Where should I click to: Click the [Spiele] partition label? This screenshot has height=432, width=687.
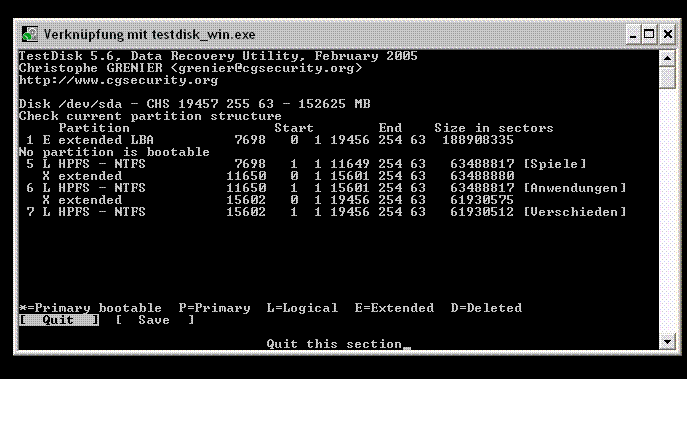[555, 164]
